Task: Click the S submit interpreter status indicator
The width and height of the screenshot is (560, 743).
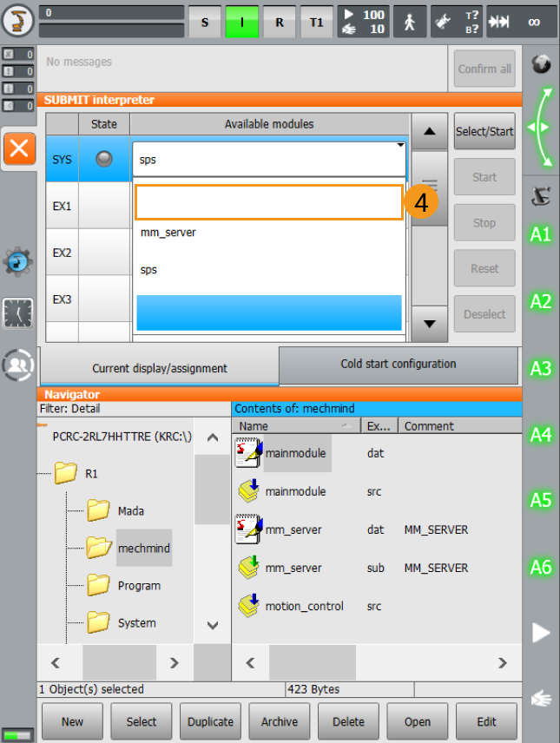Action: (x=205, y=22)
